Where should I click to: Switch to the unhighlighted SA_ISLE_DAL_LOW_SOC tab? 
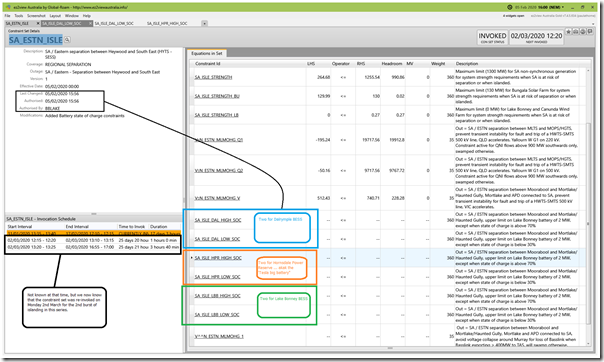coord(114,23)
